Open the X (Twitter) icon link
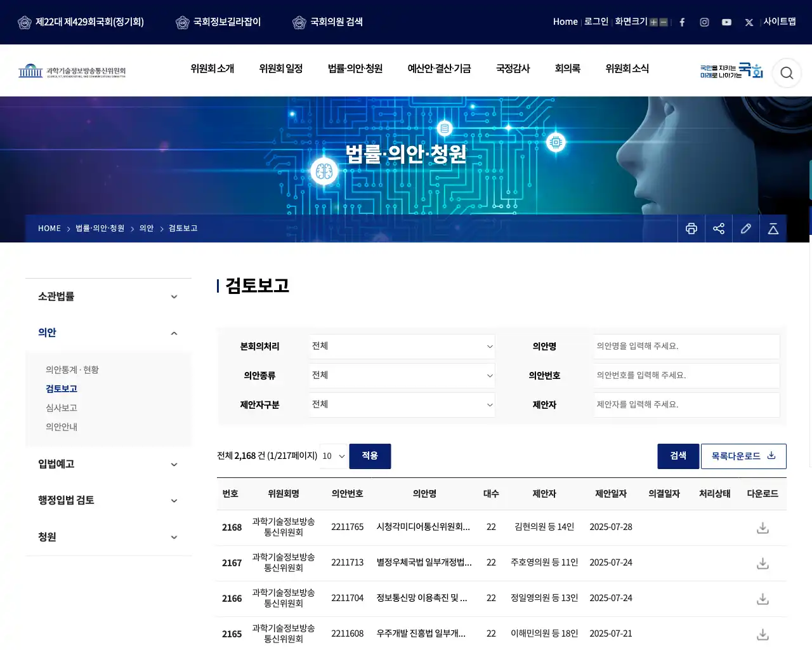 click(749, 22)
